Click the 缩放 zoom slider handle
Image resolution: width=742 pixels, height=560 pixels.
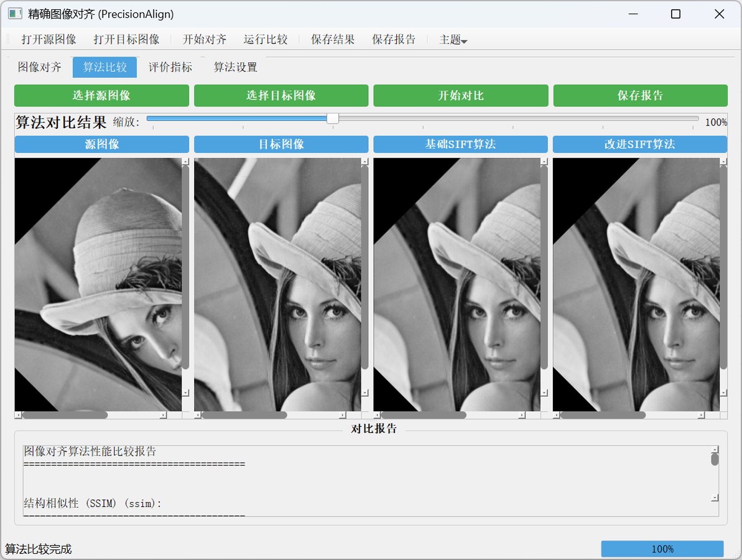tap(333, 118)
